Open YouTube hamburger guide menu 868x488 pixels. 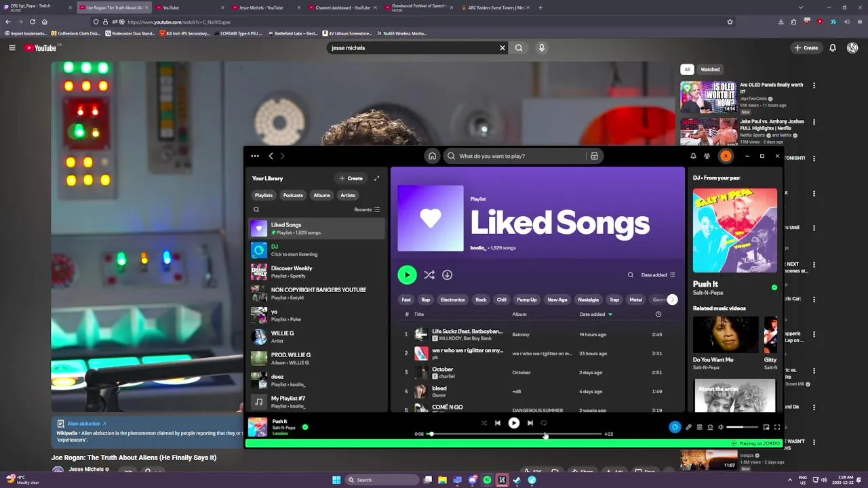(x=12, y=48)
